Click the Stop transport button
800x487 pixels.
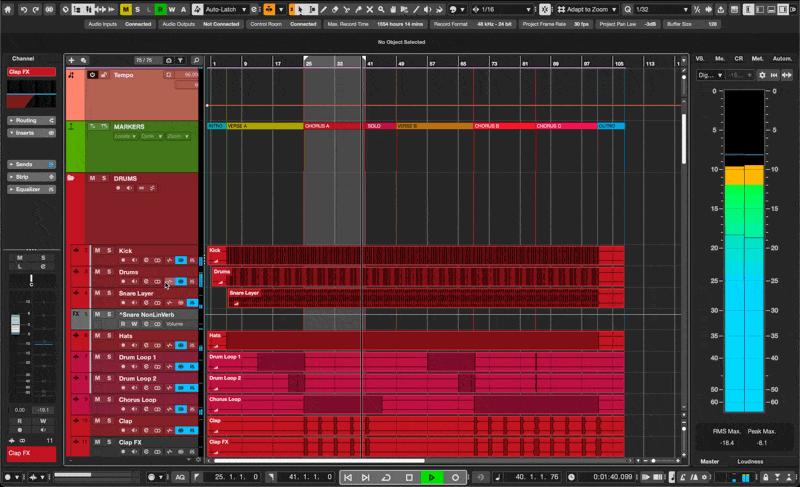[x=409, y=477]
